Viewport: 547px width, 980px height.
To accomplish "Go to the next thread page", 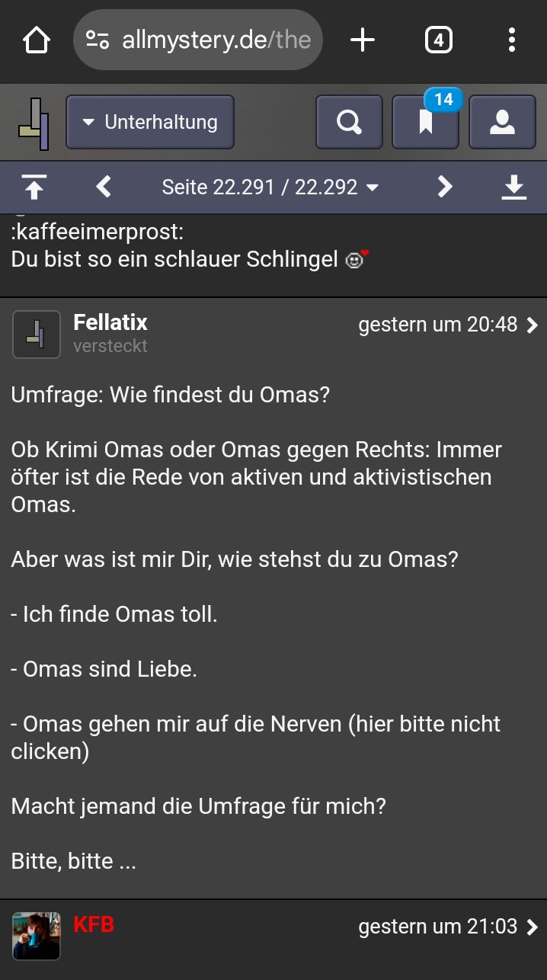I will (x=445, y=187).
